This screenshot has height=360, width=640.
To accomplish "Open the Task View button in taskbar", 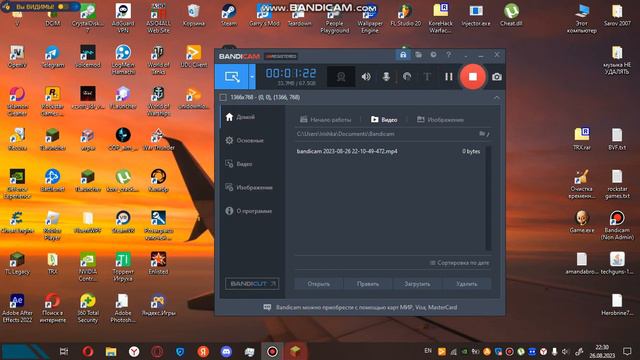I will pos(64,351).
